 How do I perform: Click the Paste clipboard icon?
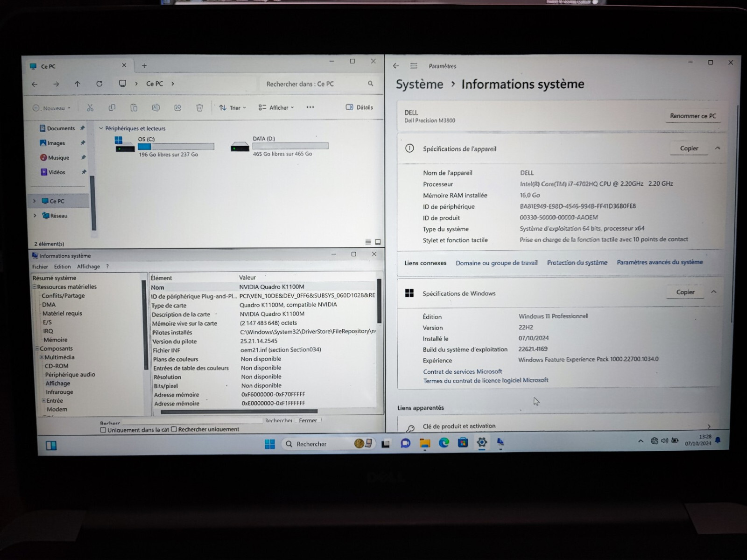click(134, 108)
